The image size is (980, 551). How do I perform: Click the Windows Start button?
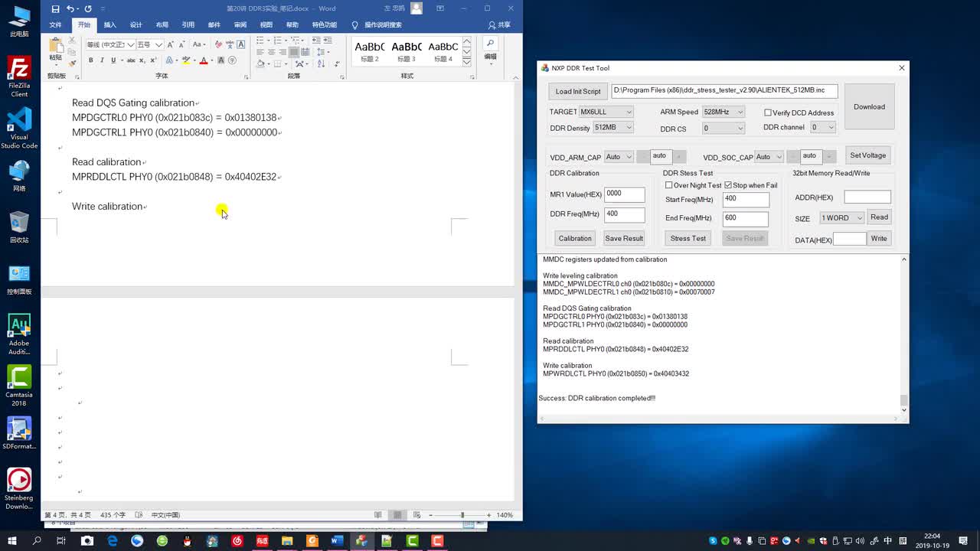12,541
